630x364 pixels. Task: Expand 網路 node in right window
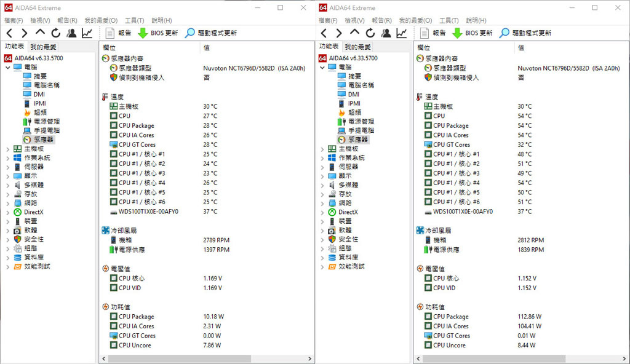pyautogui.click(x=322, y=204)
